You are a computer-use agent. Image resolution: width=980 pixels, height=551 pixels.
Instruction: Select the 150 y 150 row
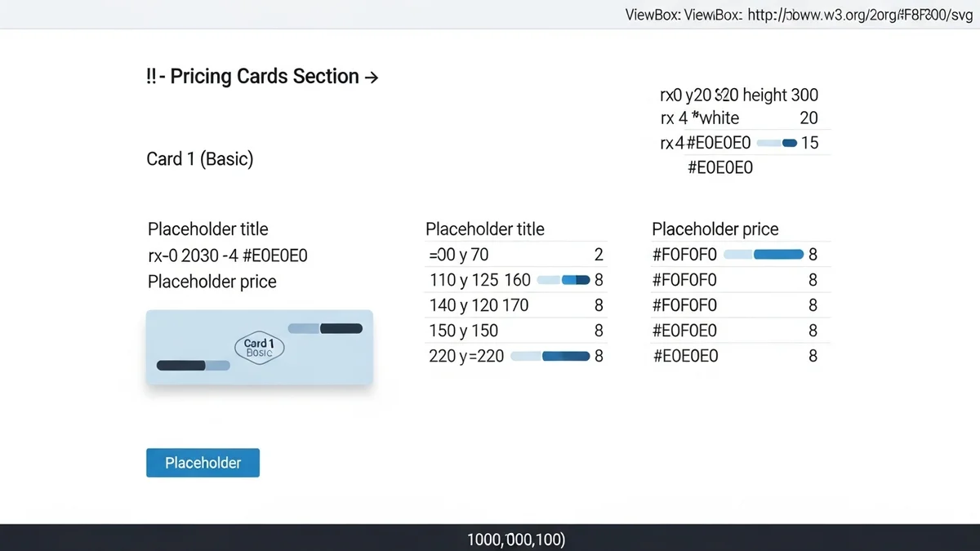point(514,331)
